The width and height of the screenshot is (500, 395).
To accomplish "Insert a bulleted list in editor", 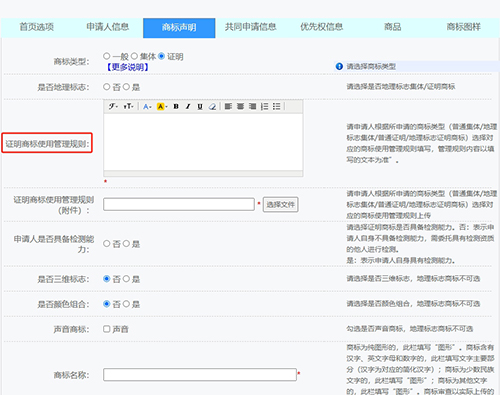I will [x=276, y=106].
